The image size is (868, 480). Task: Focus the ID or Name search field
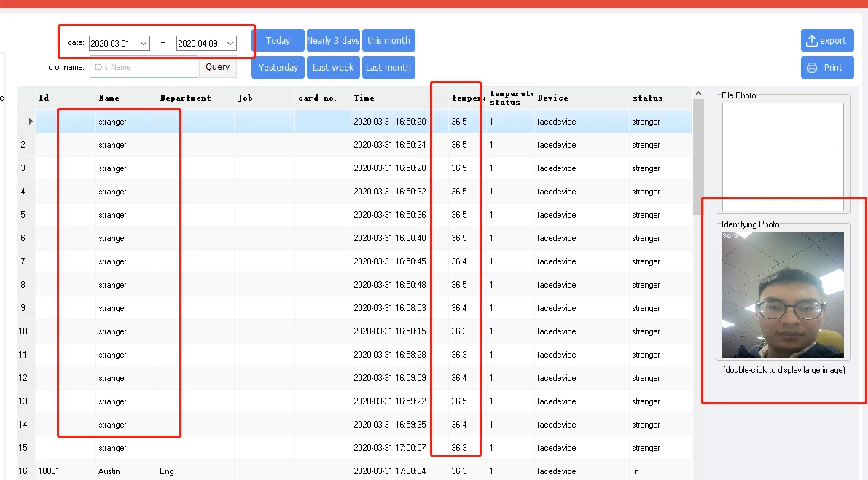tap(144, 68)
